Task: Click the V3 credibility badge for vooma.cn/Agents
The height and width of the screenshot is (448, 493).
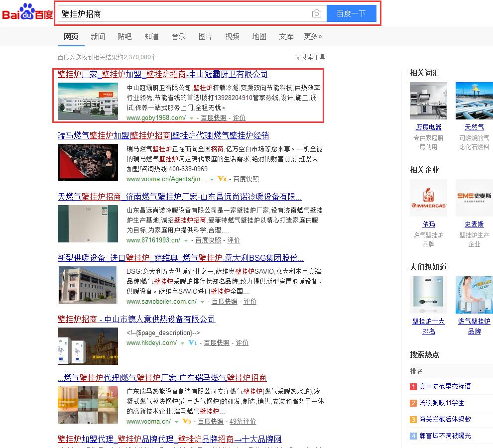Action: coord(222,179)
